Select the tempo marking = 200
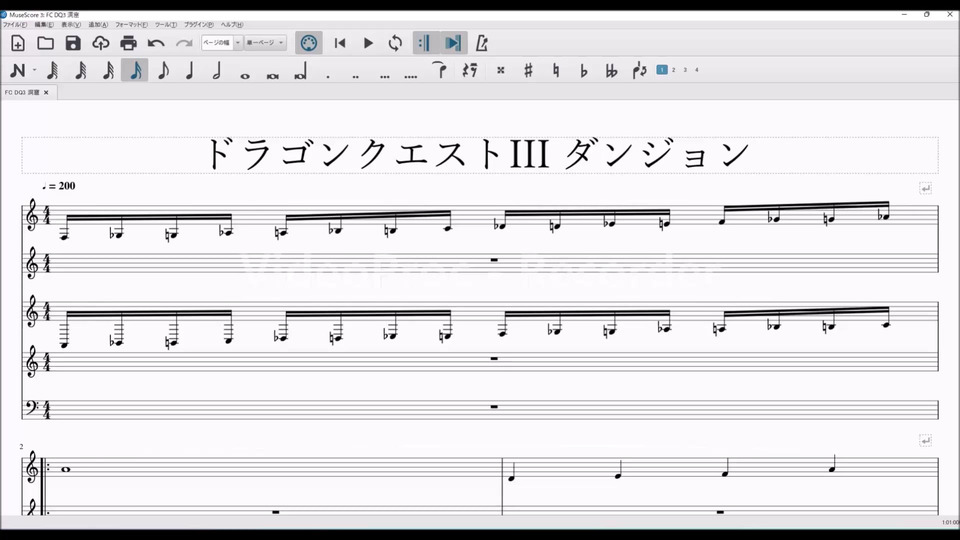 59,186
